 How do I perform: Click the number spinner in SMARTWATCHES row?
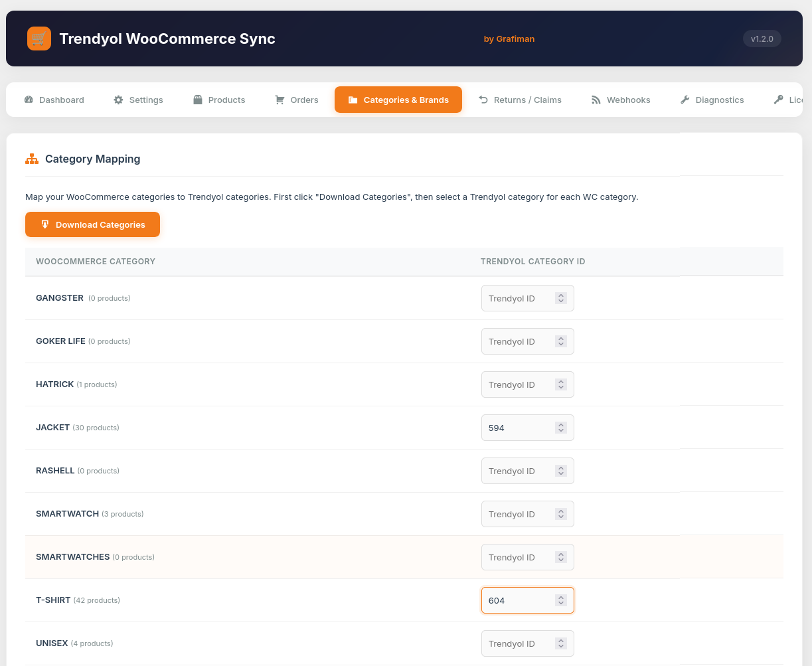561,557
